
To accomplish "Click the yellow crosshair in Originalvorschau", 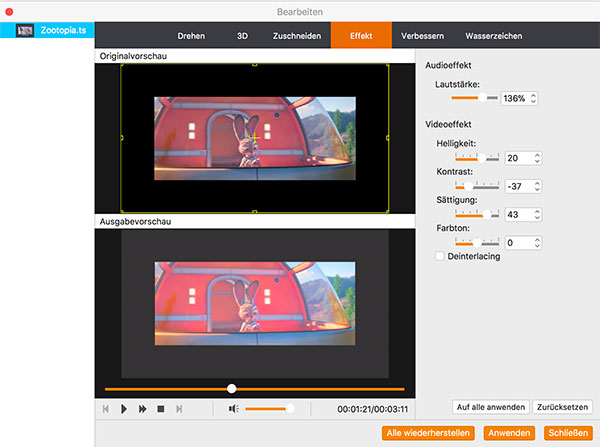I will (254, 137).
